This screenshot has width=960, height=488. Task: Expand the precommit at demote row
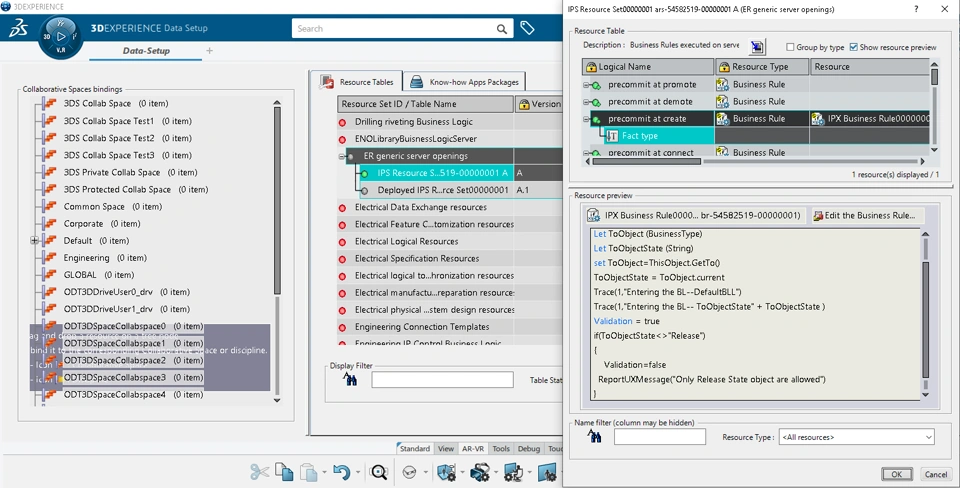point(586,102)
